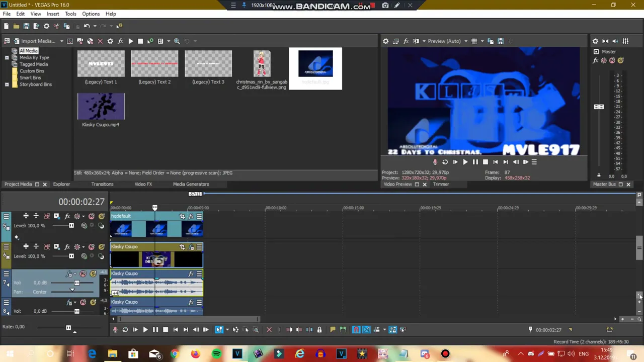Solo video track 6
The height and width of the screenshot is (362, 644).
tap(101, 247)
